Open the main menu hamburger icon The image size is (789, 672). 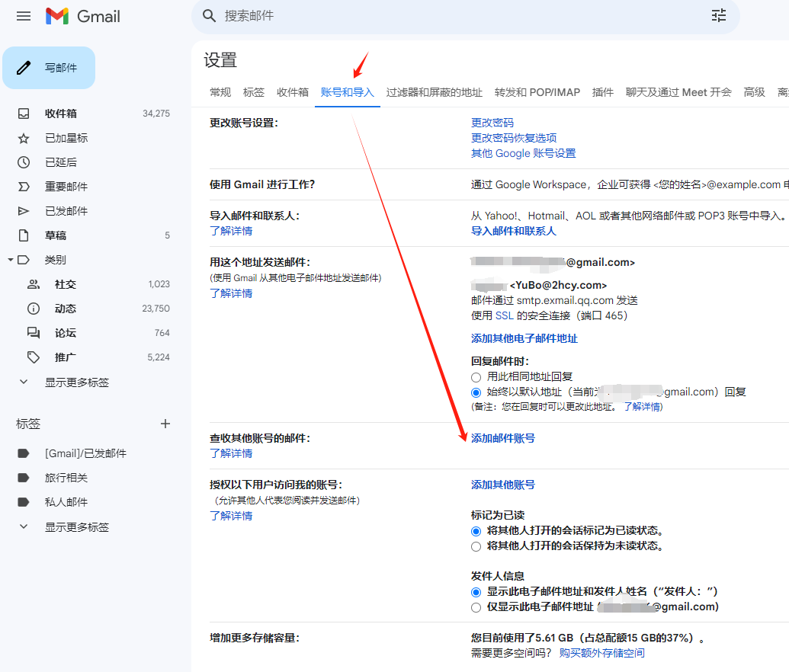pyautogui.click(x=24, y=16)
